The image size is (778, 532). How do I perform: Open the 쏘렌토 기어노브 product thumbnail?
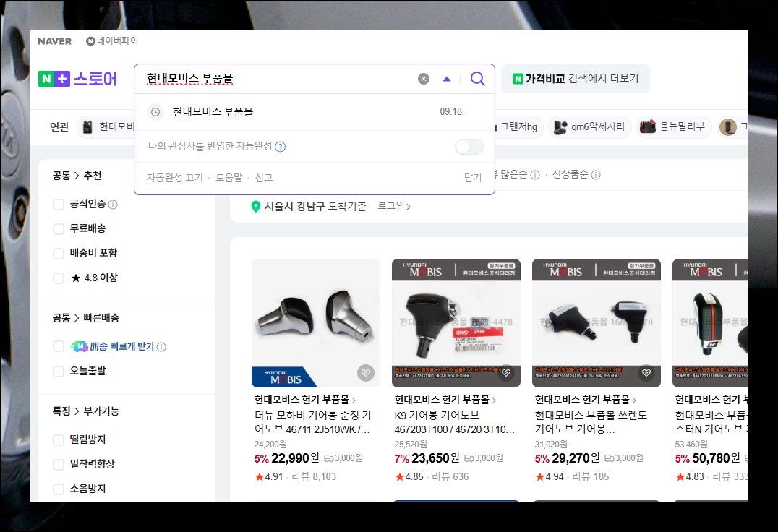click(597, 323)
